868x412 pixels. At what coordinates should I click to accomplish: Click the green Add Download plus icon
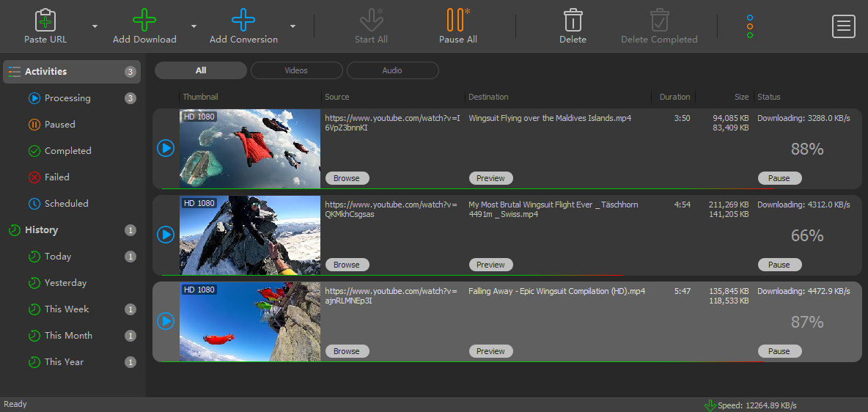[144, 20]
